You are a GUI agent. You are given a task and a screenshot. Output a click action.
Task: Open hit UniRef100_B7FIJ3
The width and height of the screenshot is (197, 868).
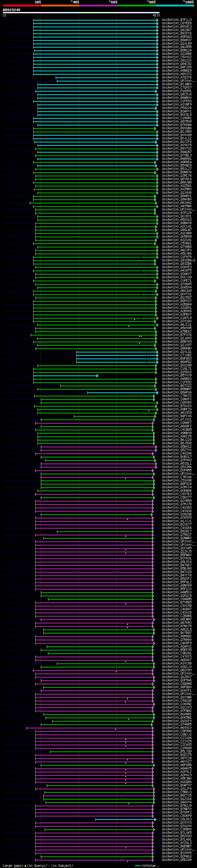177,20
